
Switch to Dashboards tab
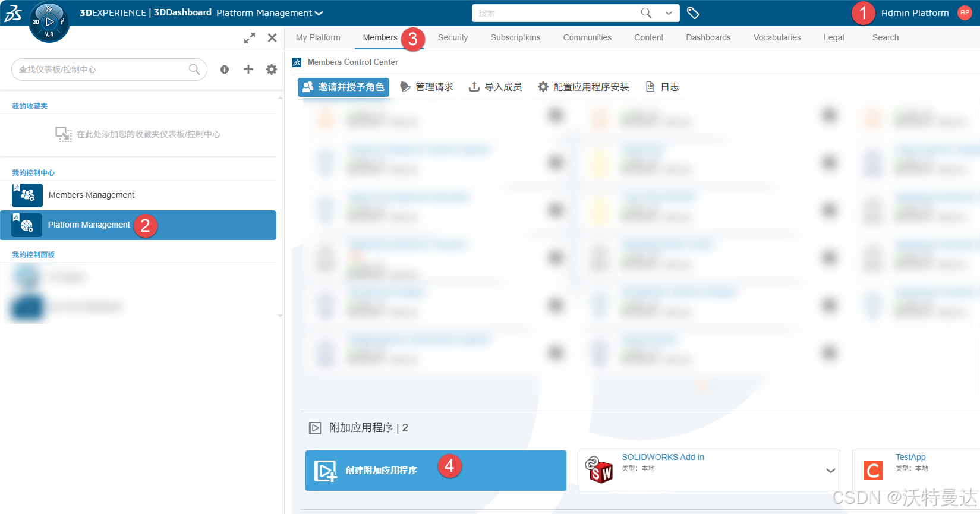708,37
